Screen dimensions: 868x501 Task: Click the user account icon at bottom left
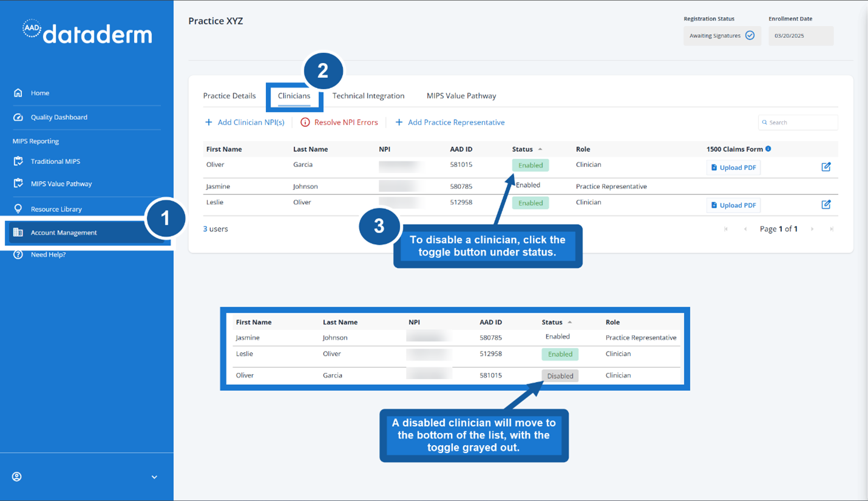pyautogui.click(x=16, y=477)
